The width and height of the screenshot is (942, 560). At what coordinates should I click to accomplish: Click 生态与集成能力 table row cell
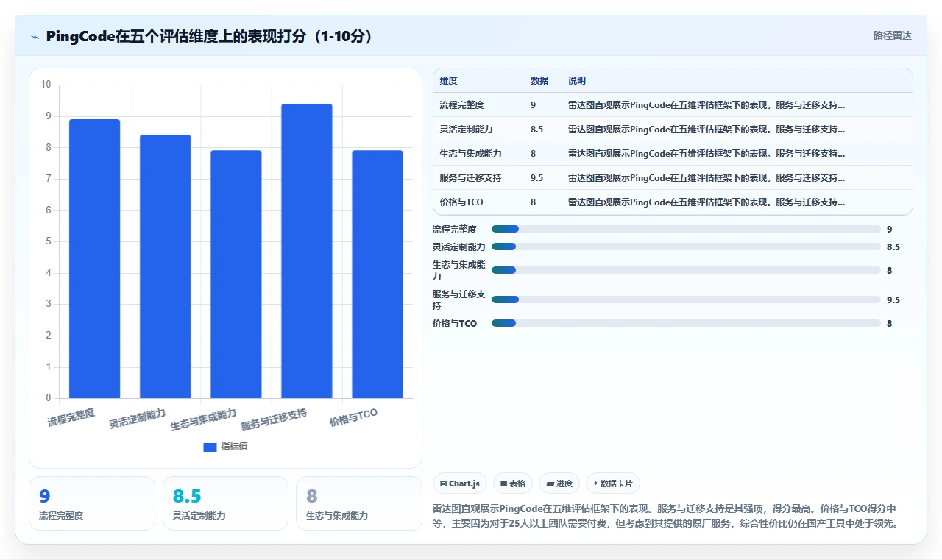coord(470,154)
